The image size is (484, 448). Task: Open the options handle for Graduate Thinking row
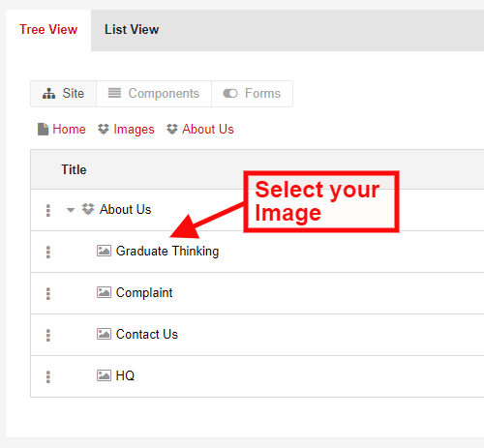48,252
